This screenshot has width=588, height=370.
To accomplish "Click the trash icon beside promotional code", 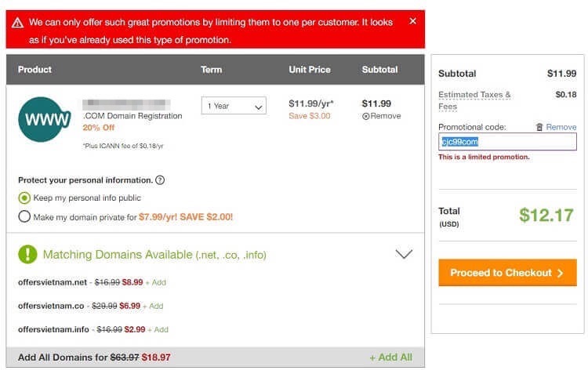I will click(539, 127).
